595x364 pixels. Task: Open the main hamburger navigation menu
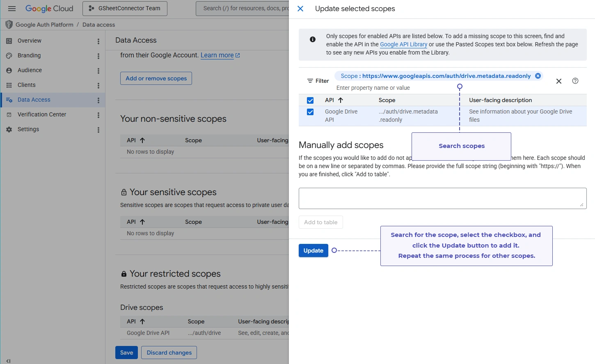pos(12,9)
